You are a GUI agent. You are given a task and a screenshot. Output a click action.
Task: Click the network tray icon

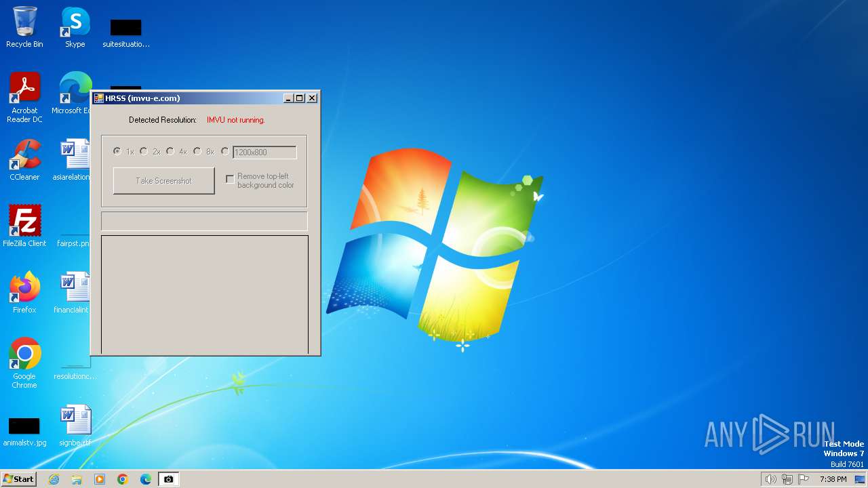coord(787,479)
